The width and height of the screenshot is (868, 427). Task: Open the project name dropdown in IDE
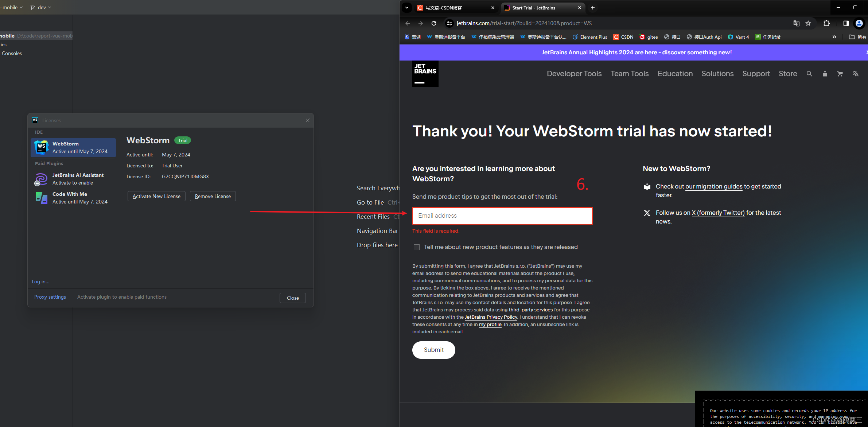[12, 7]
